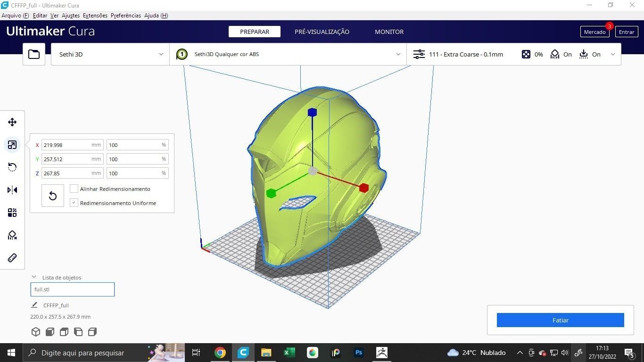
Task: Switch to front view cube icon
Action: tap(50, 332)
